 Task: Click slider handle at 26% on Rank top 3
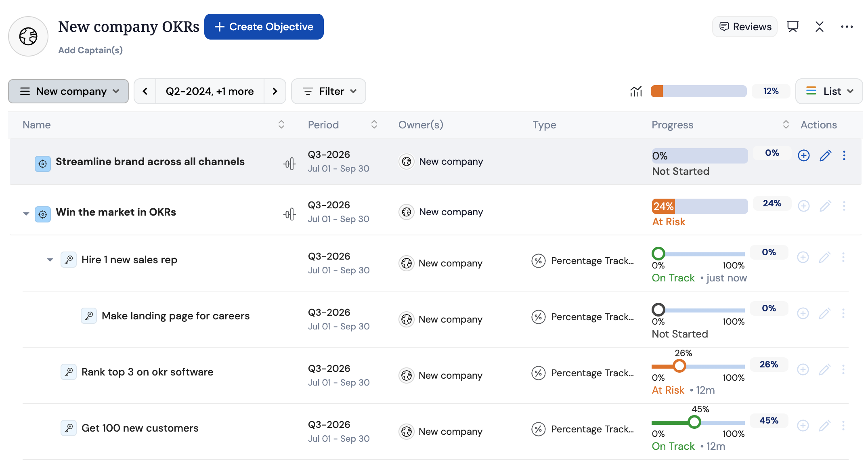pyautogui.click(x=679, y=366)
